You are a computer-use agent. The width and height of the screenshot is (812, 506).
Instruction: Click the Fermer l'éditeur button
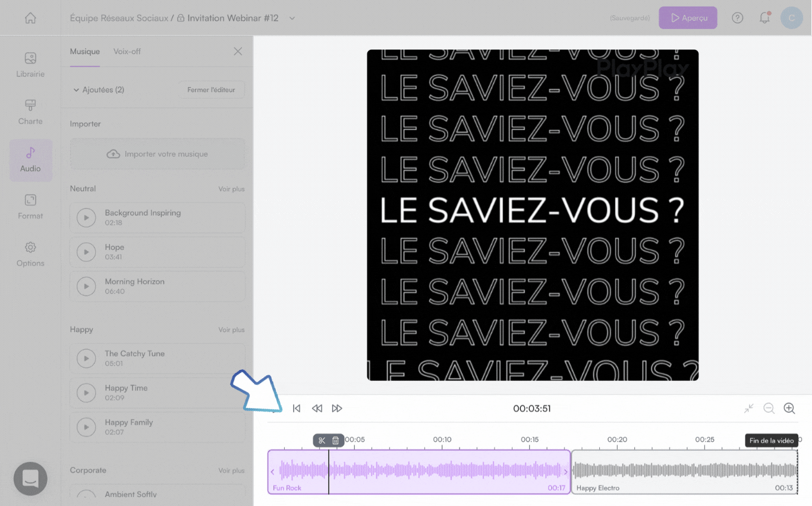point(212,90)
